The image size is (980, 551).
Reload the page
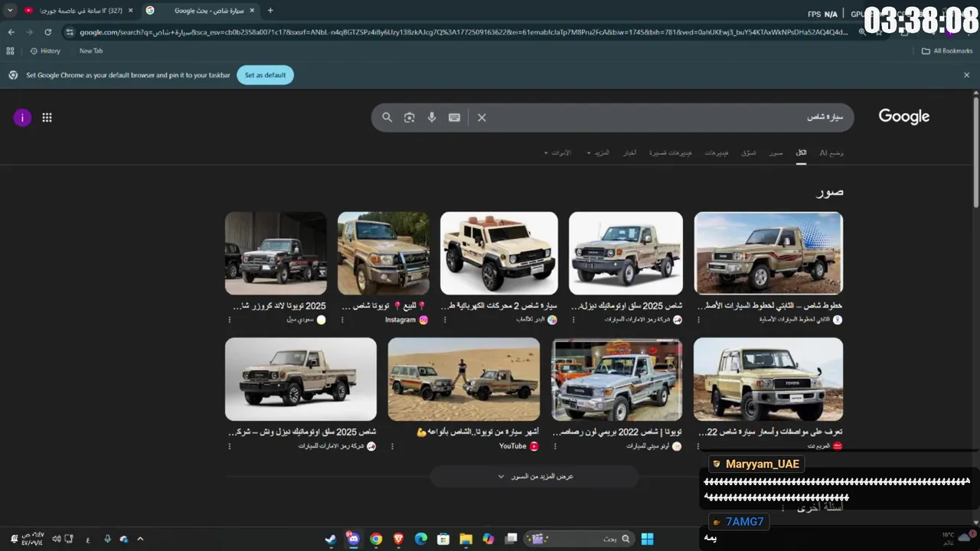[47, 32]
